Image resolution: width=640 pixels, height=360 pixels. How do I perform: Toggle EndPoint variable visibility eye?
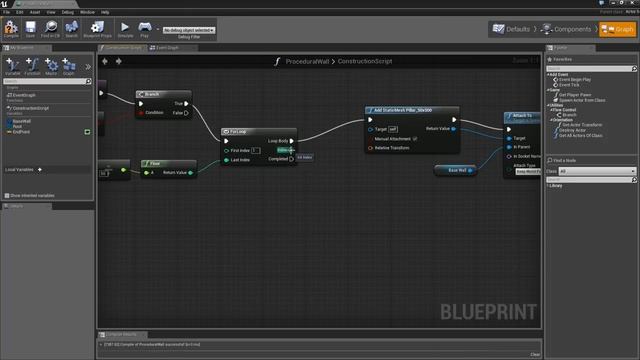[87, 132]
